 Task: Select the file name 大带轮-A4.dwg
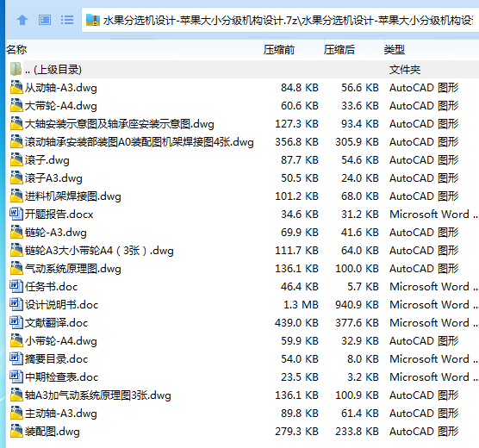[61, 106]
